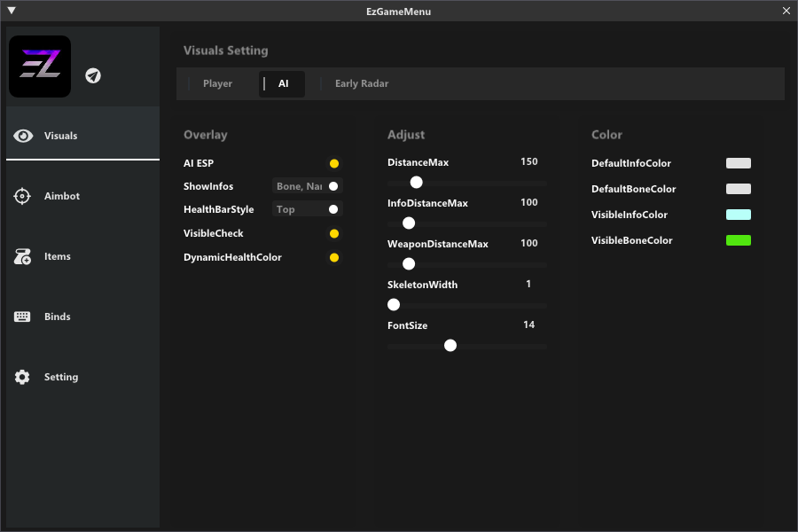Click the Color section heading

(x=606, y=135)
